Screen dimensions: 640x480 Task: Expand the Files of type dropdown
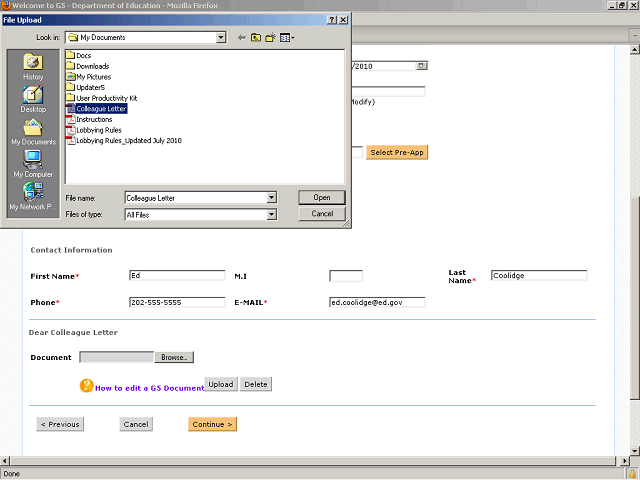tap(271, 215)
